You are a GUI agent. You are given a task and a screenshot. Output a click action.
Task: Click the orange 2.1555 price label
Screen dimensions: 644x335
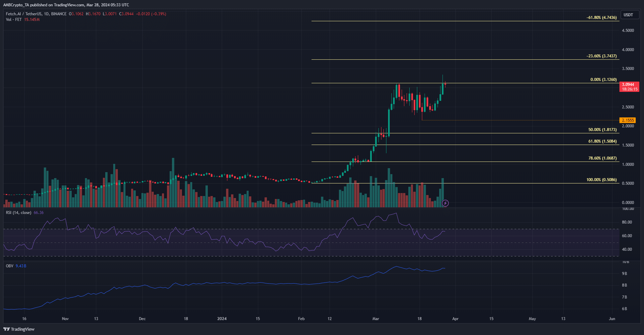[628, 120]
